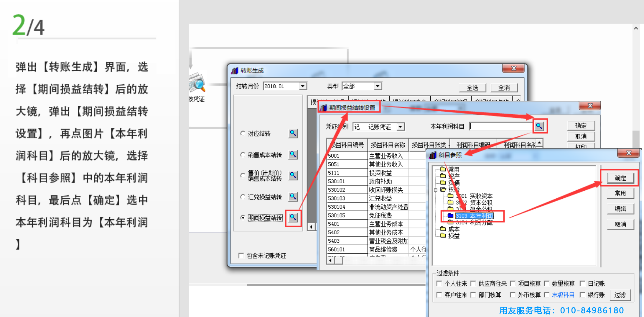Screen dimensions: 644x317
Task: Click the 查凭证 magnifier icon in background
Action: [x=197, y=83]
